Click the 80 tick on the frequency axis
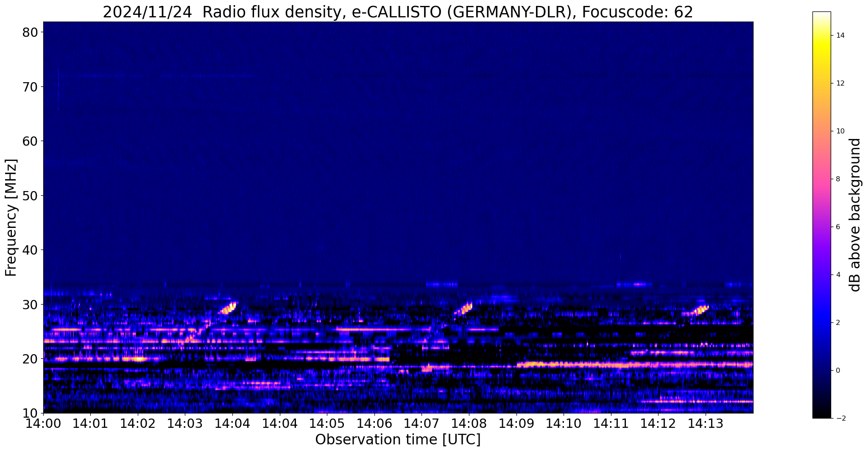Screen dimensions: 868x452 31,32
